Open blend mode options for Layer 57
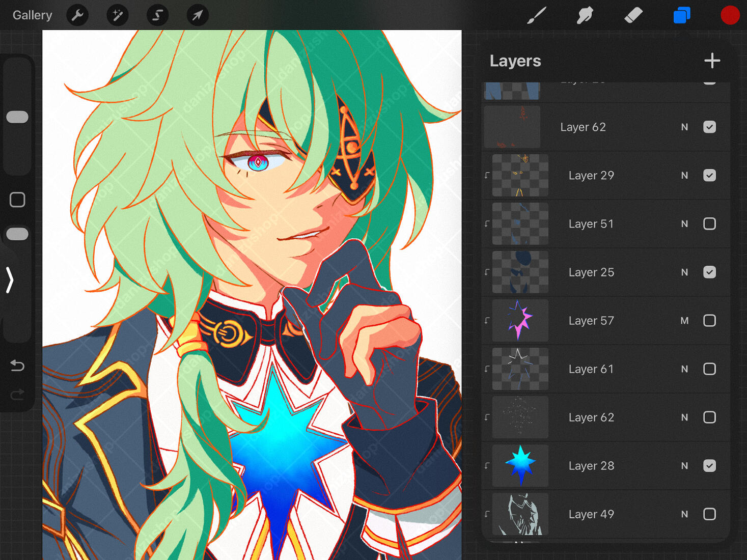This screenshot has width=747, height=560. pyautogui.click(x=684, y=321)
